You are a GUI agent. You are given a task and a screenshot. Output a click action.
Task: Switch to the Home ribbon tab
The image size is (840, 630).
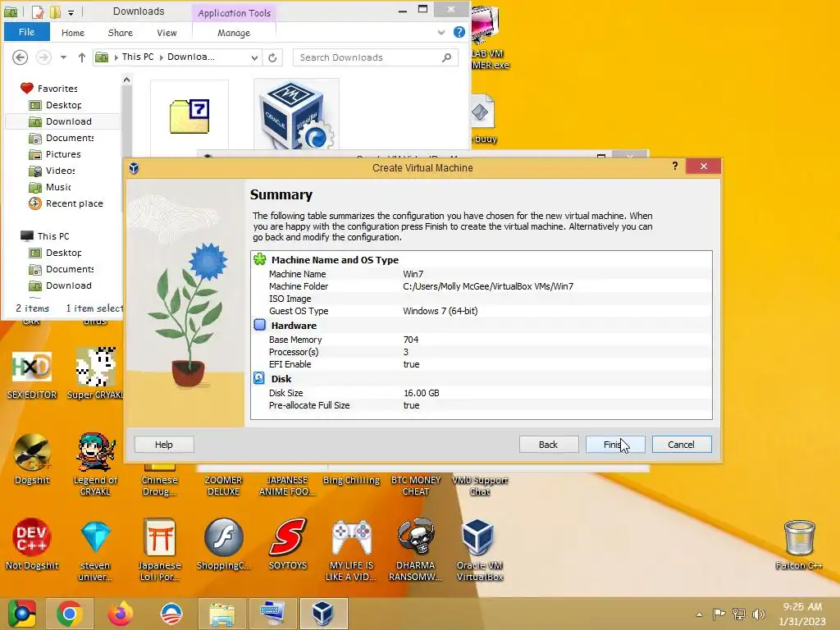coord(73,33)
